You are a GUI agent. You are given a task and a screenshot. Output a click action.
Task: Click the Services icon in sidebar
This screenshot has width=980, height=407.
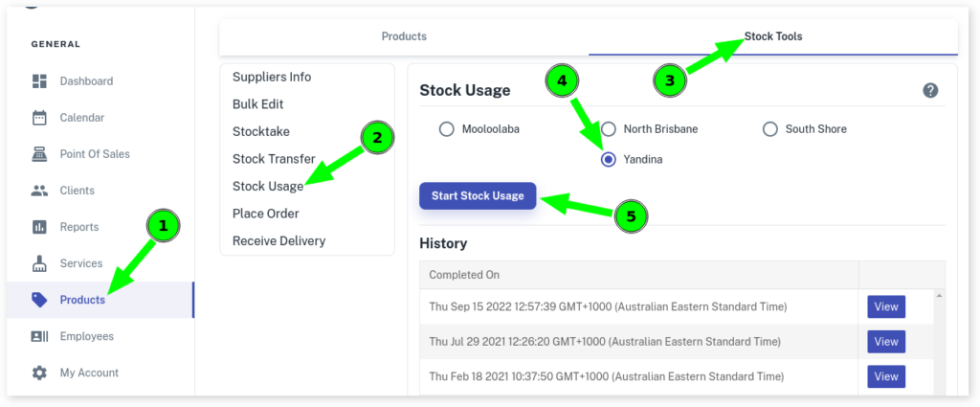pyautogui.click(x=39, y=263)
